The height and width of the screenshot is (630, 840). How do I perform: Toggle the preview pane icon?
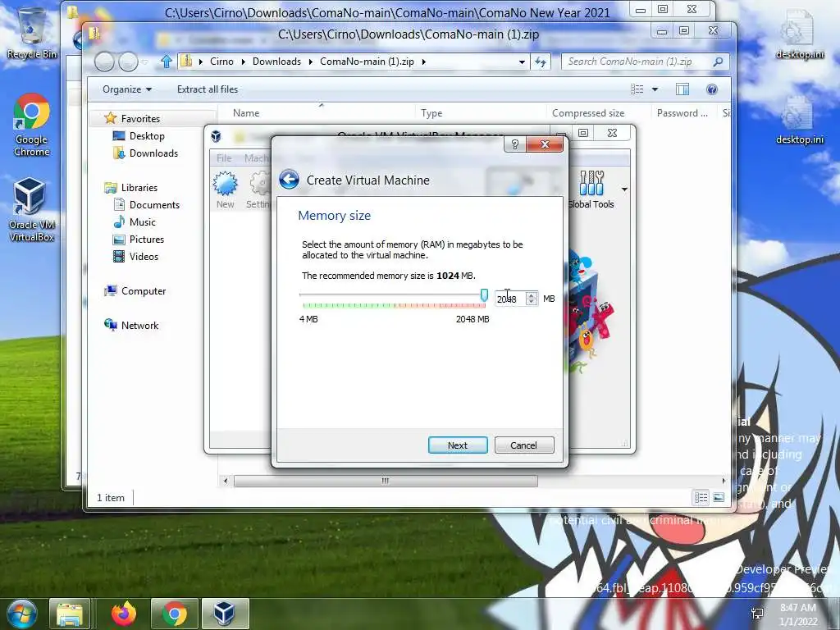coord(682,89)
